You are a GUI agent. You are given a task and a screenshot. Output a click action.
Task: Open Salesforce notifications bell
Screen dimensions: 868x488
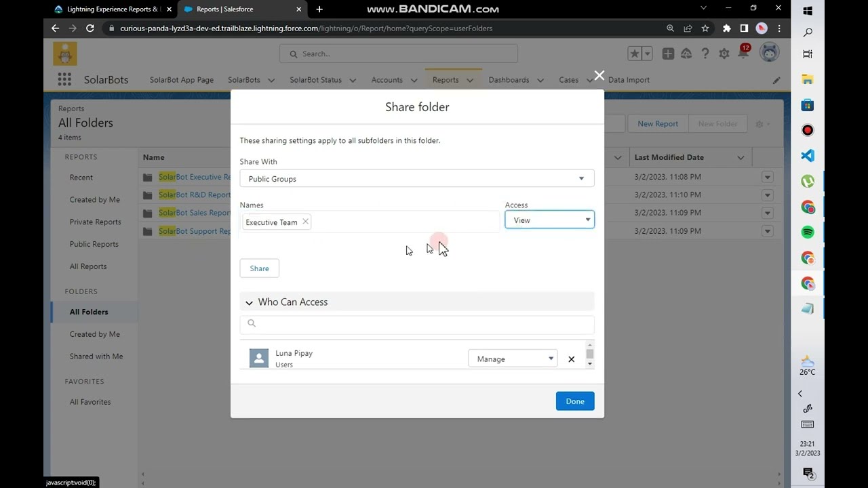743,54
